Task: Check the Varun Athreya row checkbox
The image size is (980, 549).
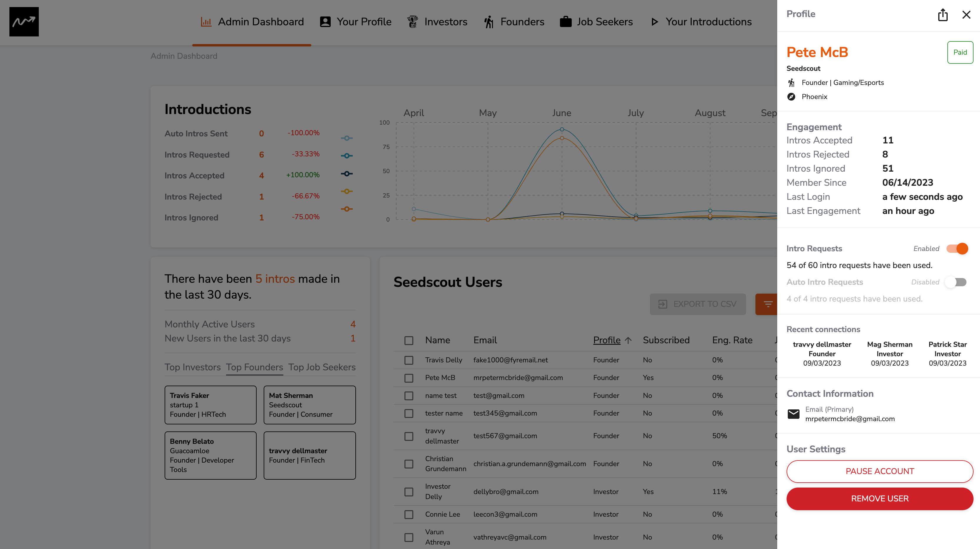Action: 409,538
